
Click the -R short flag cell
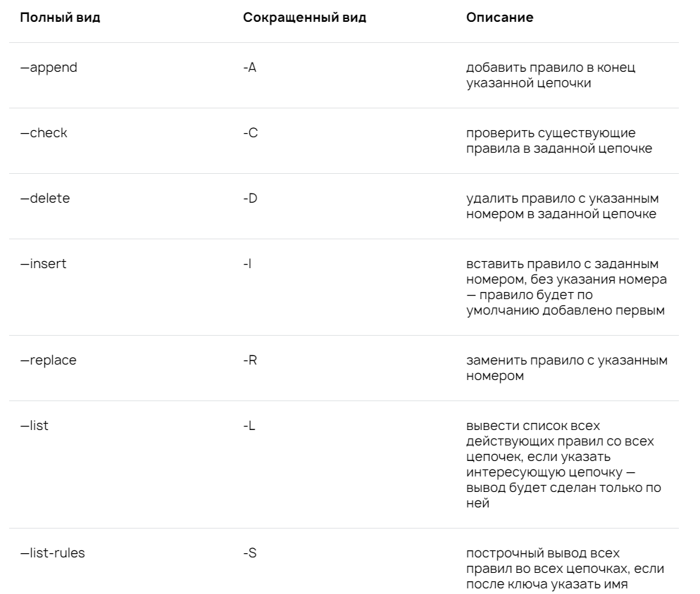(250, 360)
